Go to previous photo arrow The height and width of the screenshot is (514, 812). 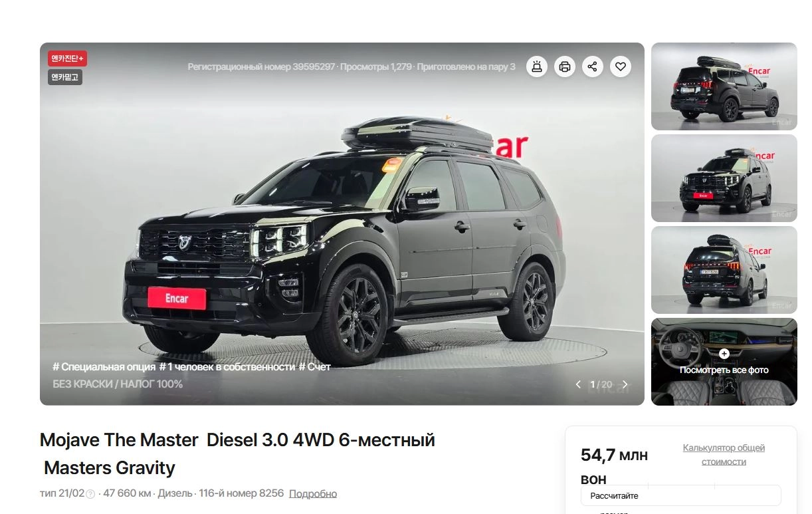click(x=578, y=384)
